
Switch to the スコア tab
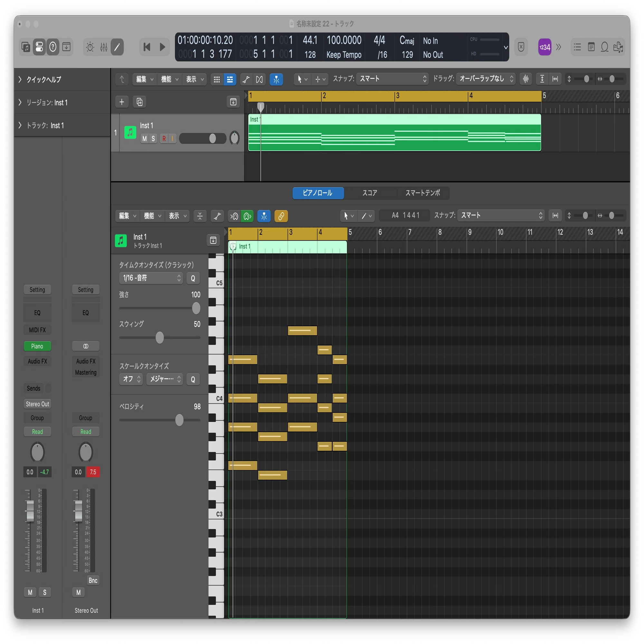point(370,193)
